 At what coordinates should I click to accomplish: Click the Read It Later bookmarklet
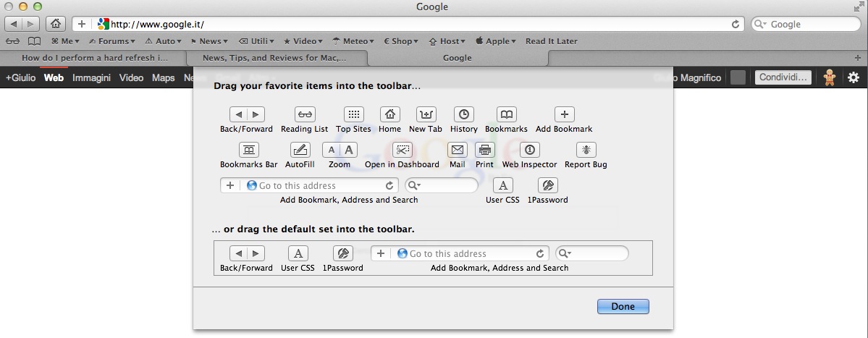tap(552, 41)
